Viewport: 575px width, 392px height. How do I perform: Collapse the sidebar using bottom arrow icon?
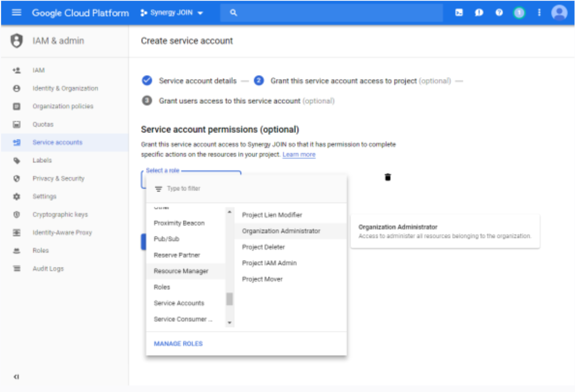[x=16, y=377]
